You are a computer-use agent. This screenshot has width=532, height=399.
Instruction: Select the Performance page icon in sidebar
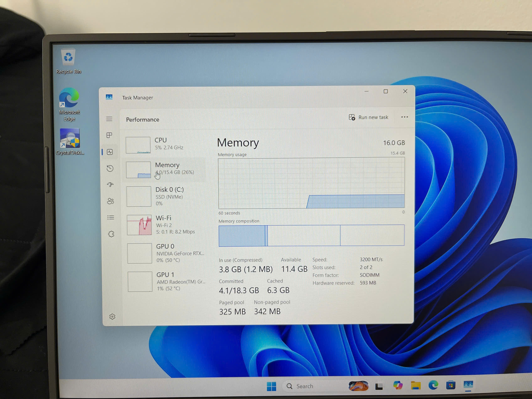(x=110, y=152)
